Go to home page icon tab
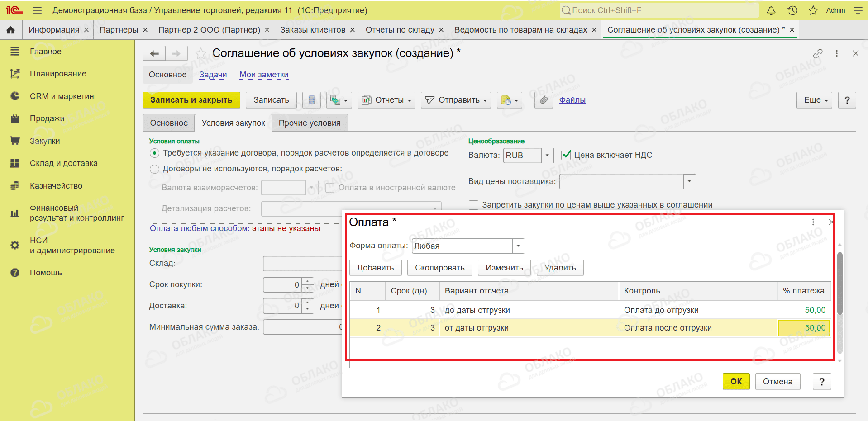The height and width of the screenshot is (421, 868). point(11,30)
